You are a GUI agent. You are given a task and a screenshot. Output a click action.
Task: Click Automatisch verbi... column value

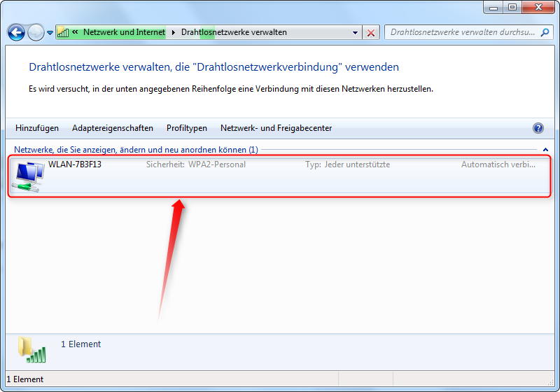tap(498, 164)
